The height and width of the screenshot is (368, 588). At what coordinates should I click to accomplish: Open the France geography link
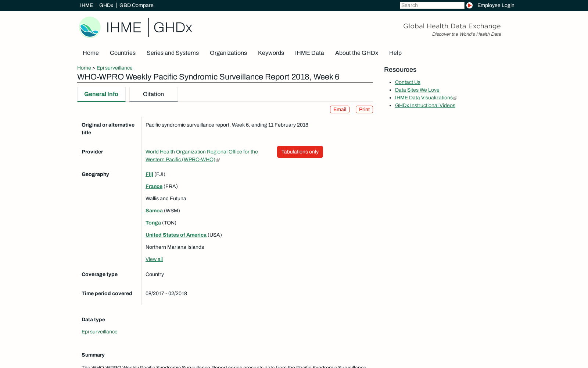coord(154,186)
